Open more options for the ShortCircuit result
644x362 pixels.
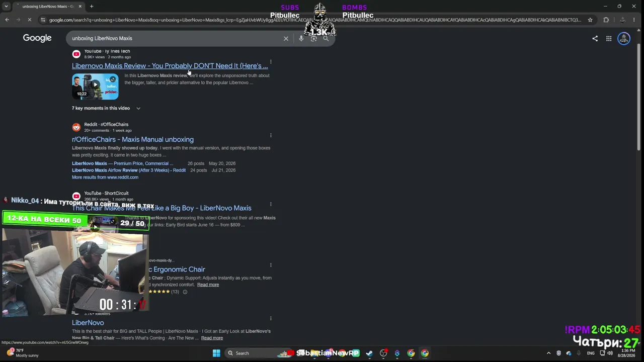click(x=271, y=204)
